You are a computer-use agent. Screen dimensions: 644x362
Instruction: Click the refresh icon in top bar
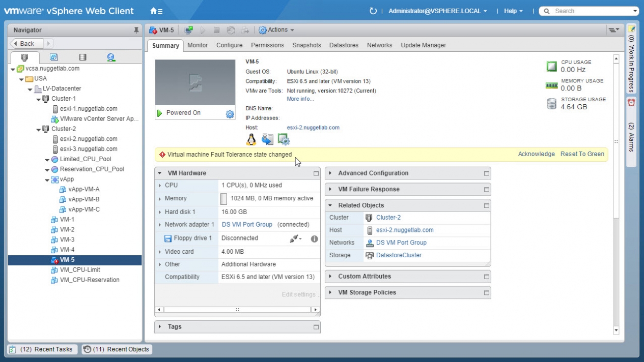(x=373, y=11)
